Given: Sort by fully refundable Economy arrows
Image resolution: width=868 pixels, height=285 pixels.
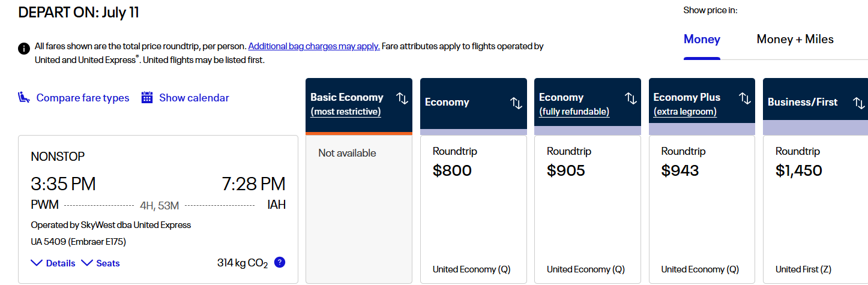Looking at the screenshot, I should tap(631, 98).
